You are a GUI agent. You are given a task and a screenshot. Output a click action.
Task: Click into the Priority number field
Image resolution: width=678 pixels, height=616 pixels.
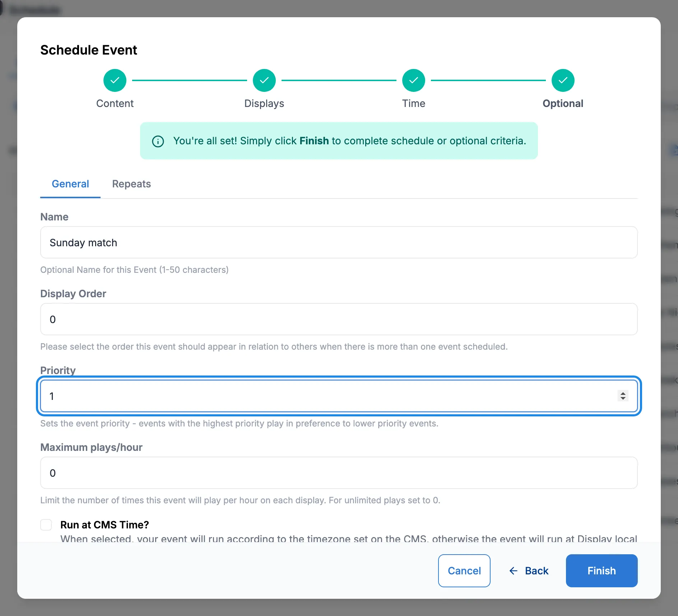[339, 396]
